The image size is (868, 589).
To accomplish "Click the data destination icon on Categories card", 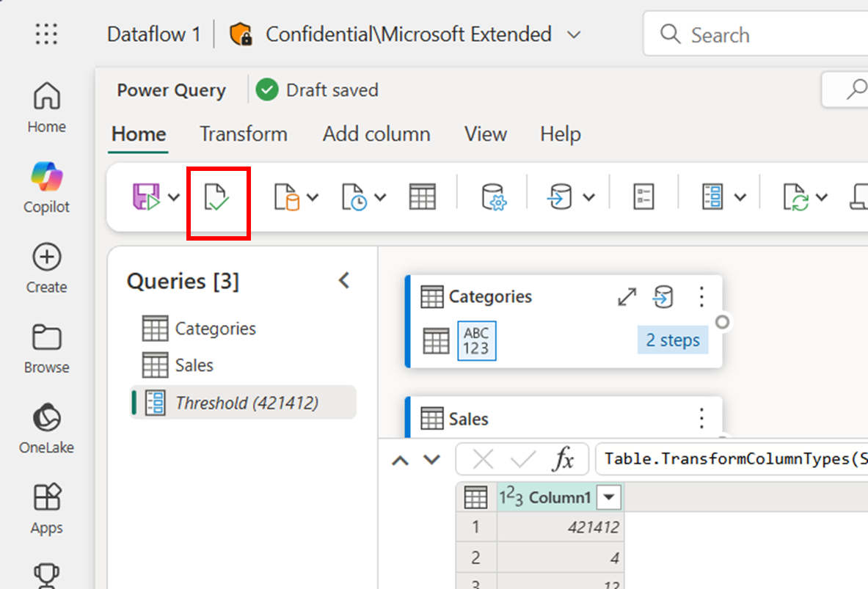I will [x=663, y=297].
